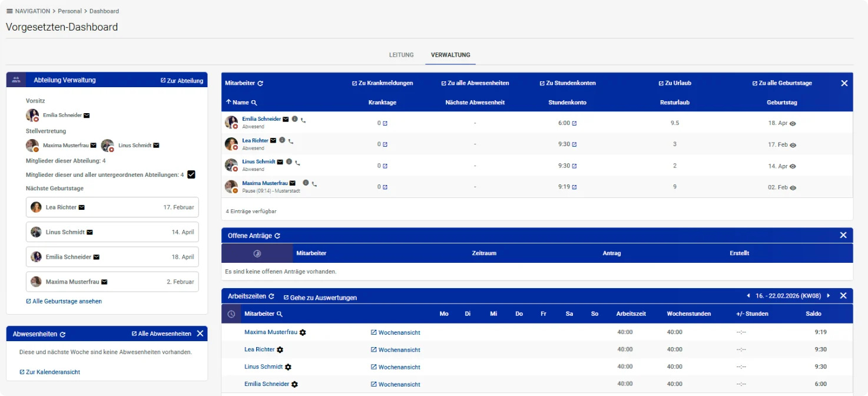Image resolution: width=868 pixels, height=396 pixels.
Task: Close the Offene Anträge panel
Action: pos(843,235)
